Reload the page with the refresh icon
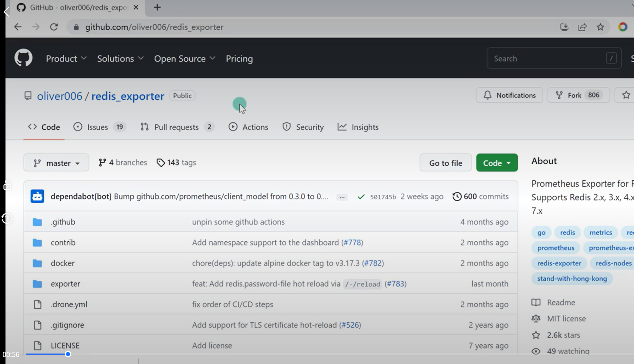 click(x=54, y=27)
